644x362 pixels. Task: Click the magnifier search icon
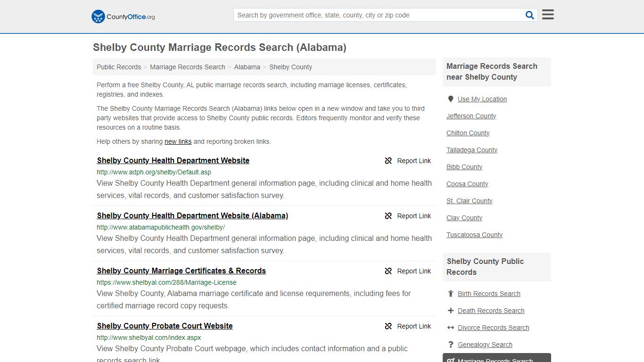[x=530, y=15]
